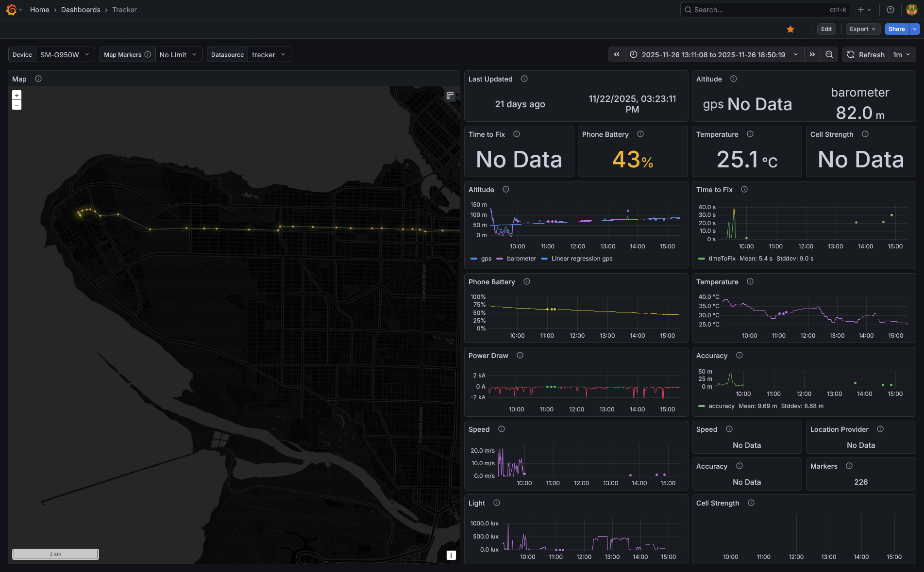Toggle the gps series in Altitude legend

tap(486, 259)
